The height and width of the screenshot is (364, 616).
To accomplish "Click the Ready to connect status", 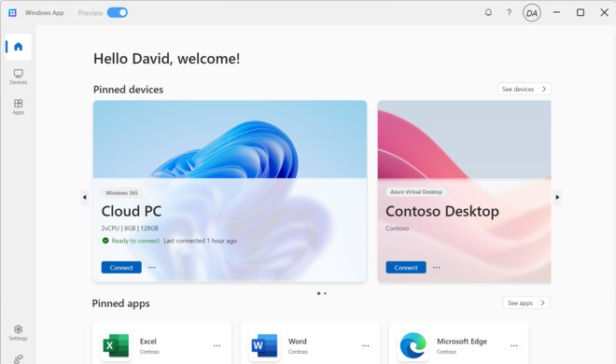I will (135, 241).
